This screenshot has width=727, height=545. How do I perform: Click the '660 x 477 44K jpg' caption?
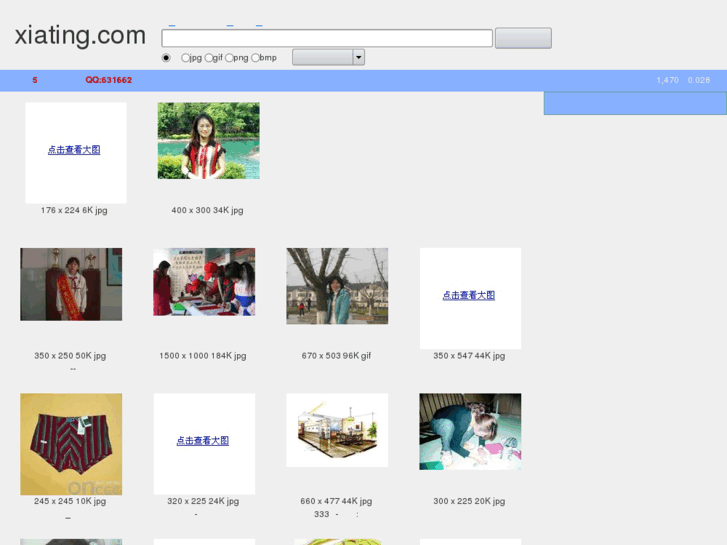click(x=336, y=501)
